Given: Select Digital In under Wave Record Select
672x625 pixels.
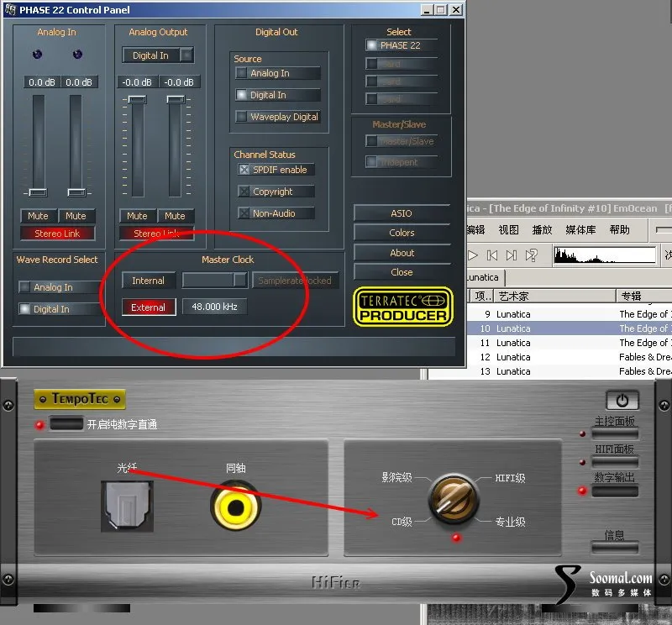Looking at the screenshot, I should coord(58,309).
